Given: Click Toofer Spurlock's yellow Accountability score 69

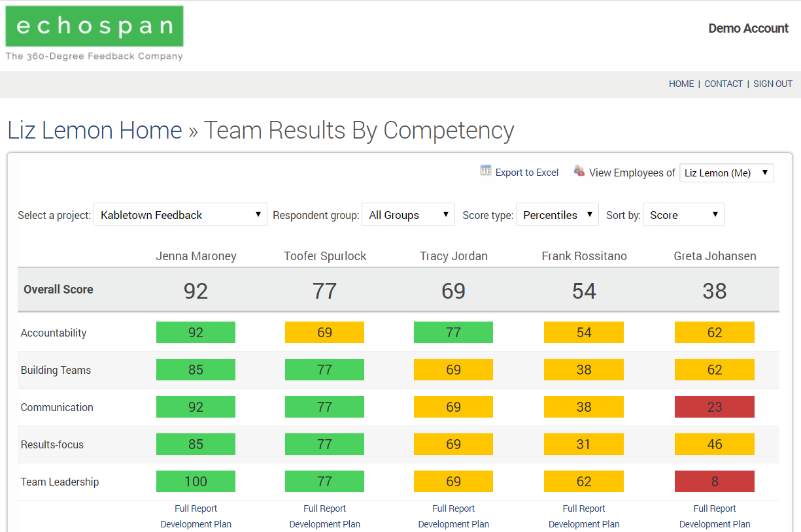Looking at the screenshot, I should point(324,333).
